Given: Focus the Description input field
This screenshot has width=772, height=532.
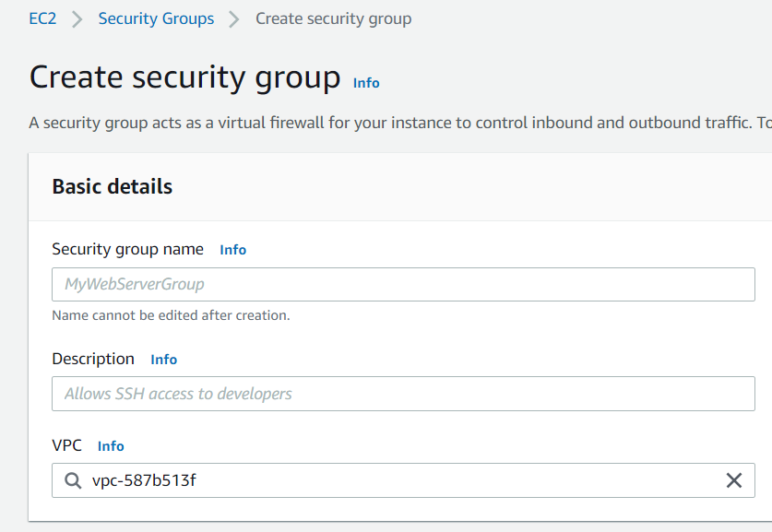Looking at the screenshot, I should tap(403, 394).
